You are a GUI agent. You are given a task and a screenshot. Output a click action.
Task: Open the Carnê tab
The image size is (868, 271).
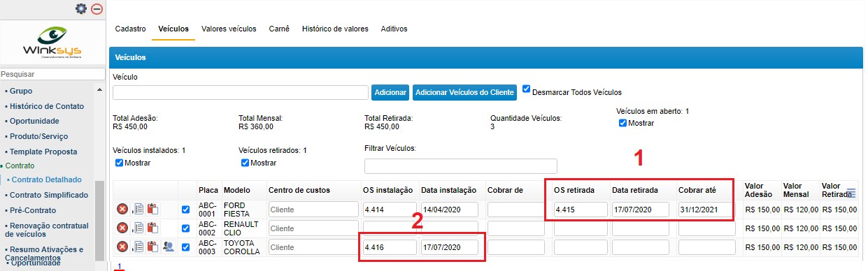[x=279, y=29]
